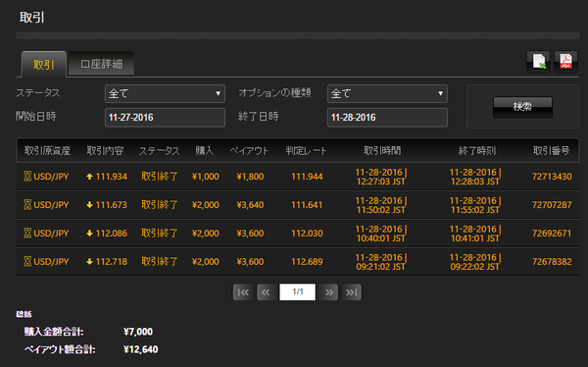588x367 pixels.
Task: Click the 取引内容 column header
Action: (x=105, y=151)
